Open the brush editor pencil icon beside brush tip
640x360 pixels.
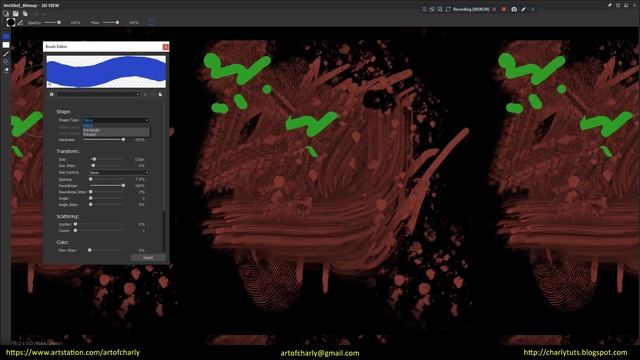20,22
